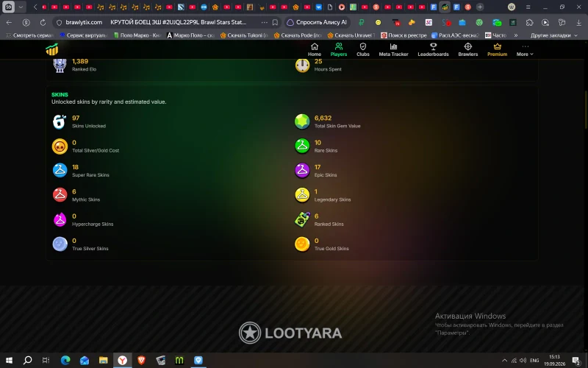
Task: Reload the page with refresh button
Action: 43,23
